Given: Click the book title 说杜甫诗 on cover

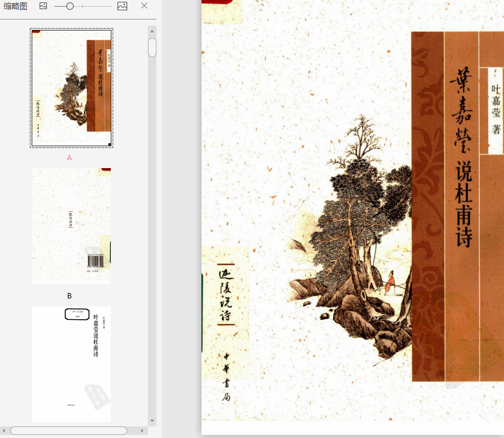Looking at the screenshot, I should tap(463, 205).
